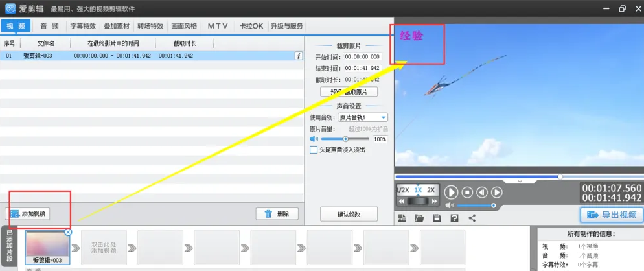
Task: Select the 爱剪辑-003 row in list
Action: (x=152, y=56)
